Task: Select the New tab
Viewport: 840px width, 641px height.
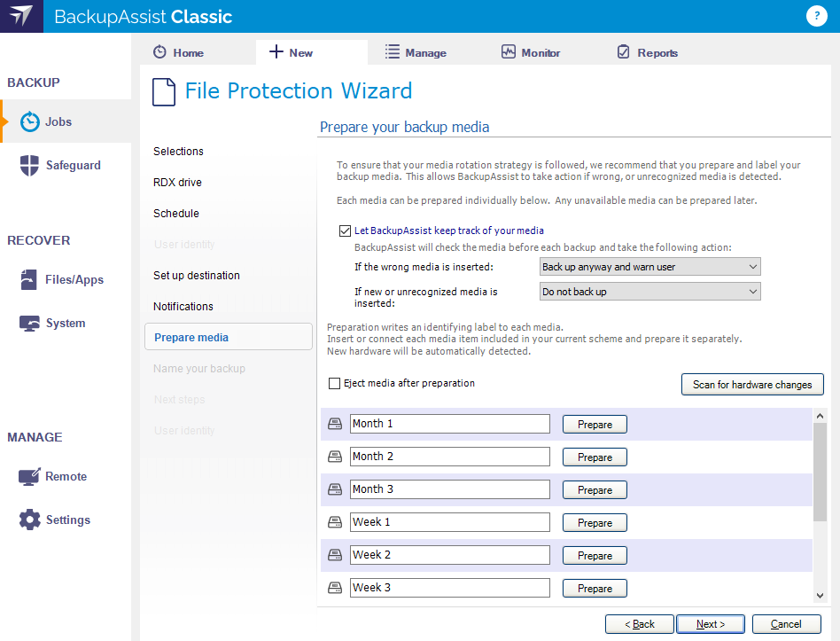Action: (x=312, y=52)
